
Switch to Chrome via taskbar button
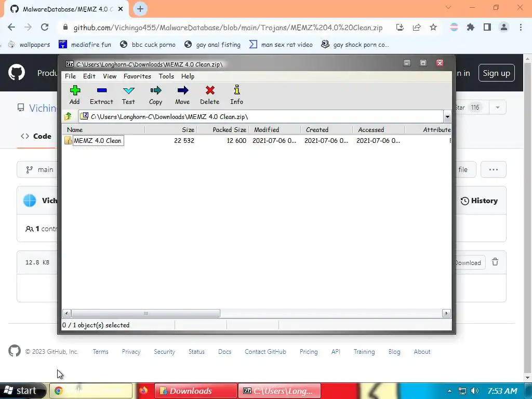pyautogui.click(x=91, y=391)
